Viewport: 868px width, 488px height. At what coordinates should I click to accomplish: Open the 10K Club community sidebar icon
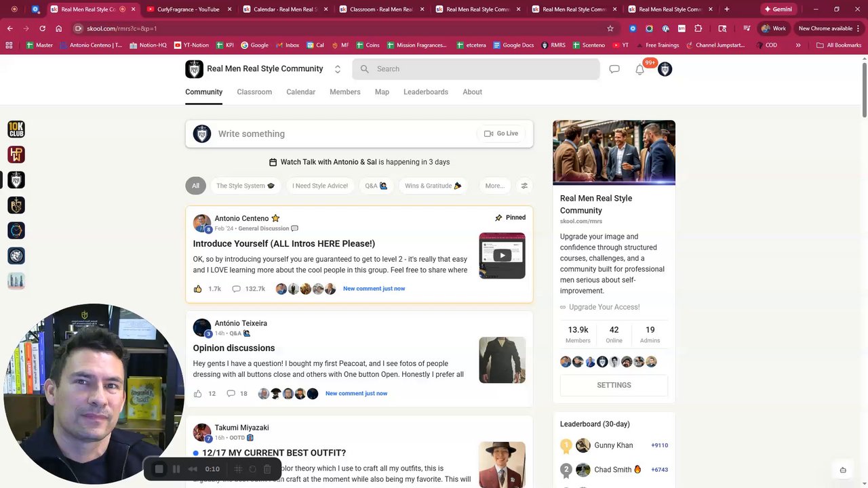tap(16, 129)
